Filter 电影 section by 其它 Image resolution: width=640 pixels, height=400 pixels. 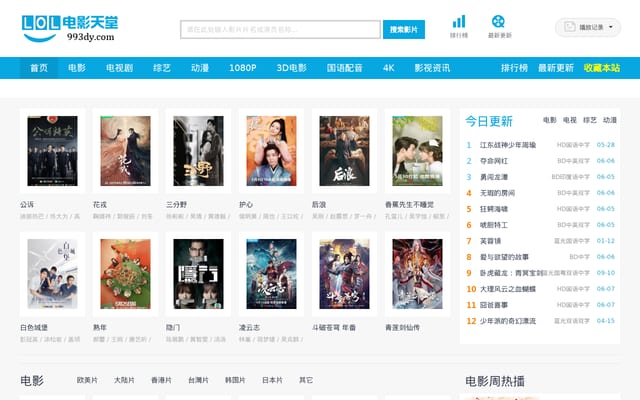(x=306, y=380)
